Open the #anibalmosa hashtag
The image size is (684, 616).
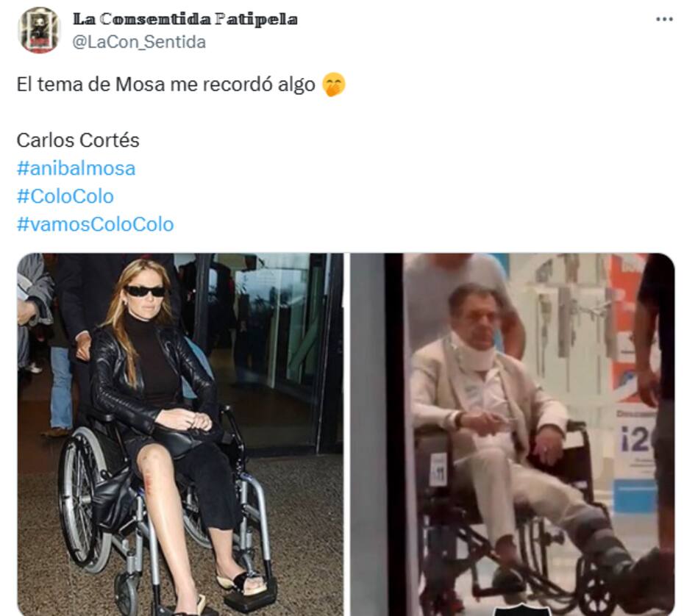point(76,168)
